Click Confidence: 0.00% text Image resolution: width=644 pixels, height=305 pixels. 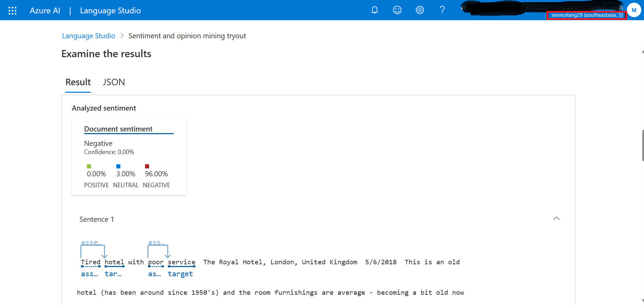pyautogui.click(x=109, y=152)
